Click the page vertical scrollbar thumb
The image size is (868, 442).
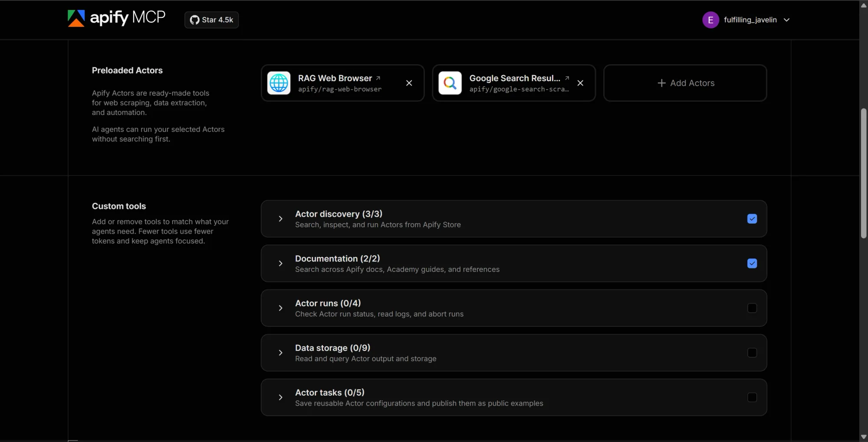tap(864, 173)
